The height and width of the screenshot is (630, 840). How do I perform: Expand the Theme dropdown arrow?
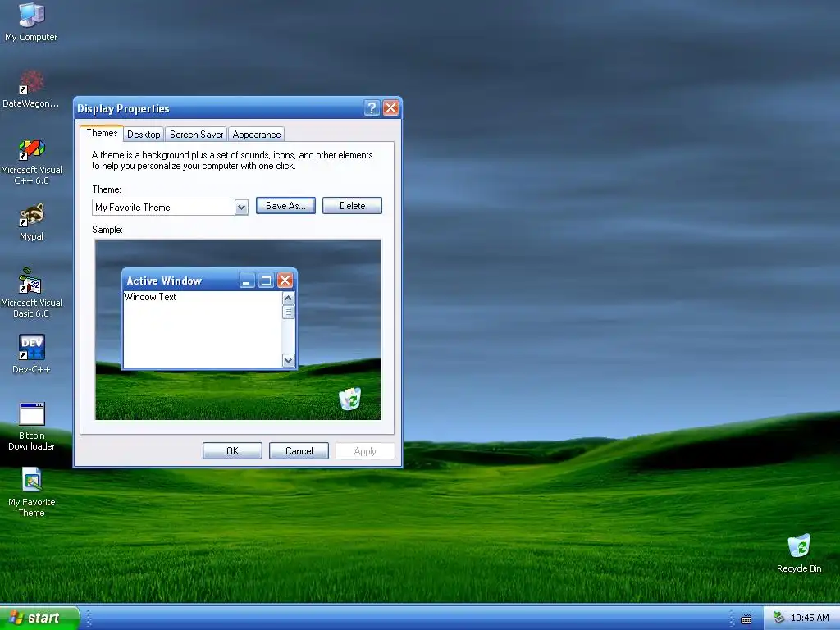coord(242,208)
